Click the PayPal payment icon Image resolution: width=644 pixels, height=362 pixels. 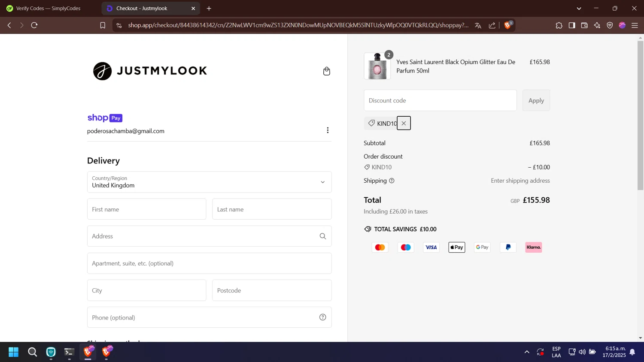coord(508,247)
